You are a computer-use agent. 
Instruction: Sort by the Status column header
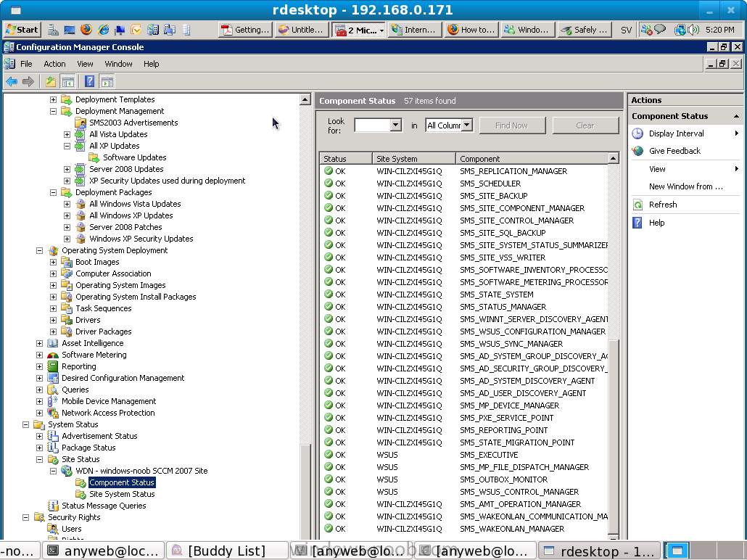346,159
